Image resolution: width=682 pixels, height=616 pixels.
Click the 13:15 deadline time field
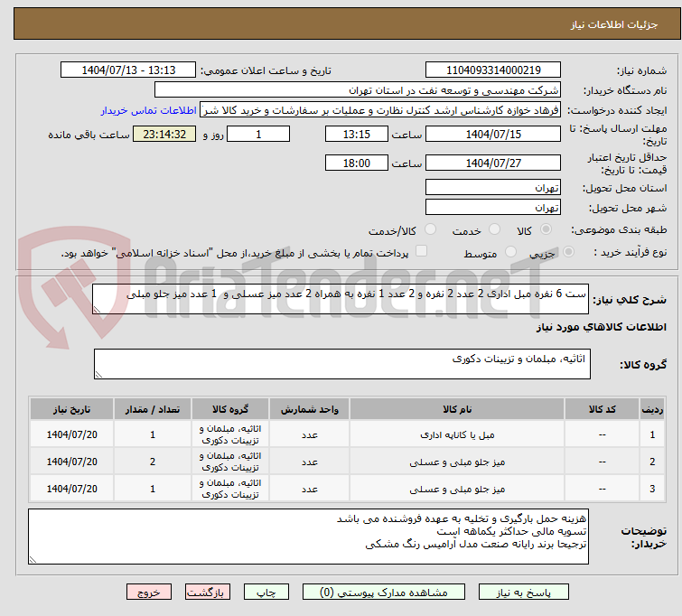(x=356, y=134)
